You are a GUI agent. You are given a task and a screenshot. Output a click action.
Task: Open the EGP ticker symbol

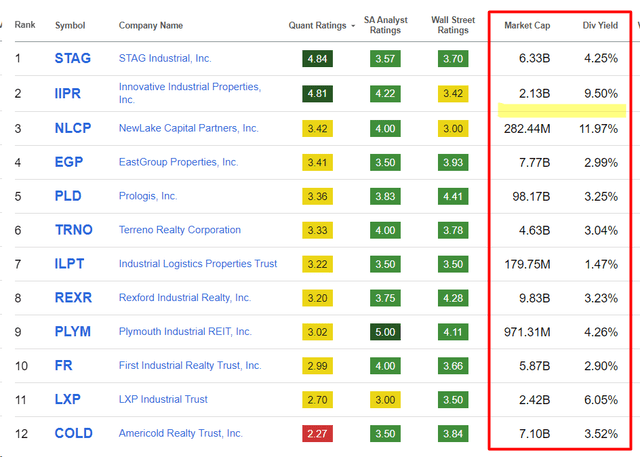point(69,162)
